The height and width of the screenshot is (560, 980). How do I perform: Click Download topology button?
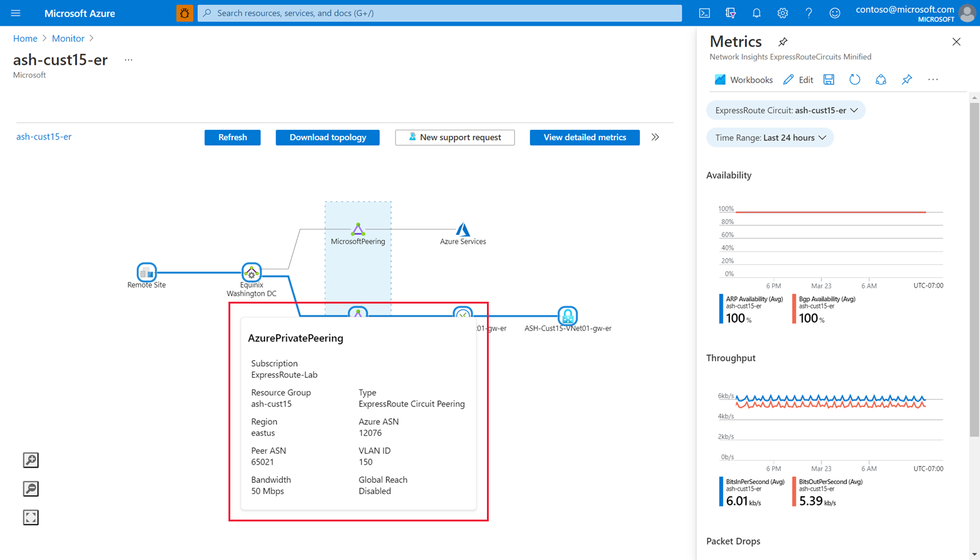(x=328, y=137)
